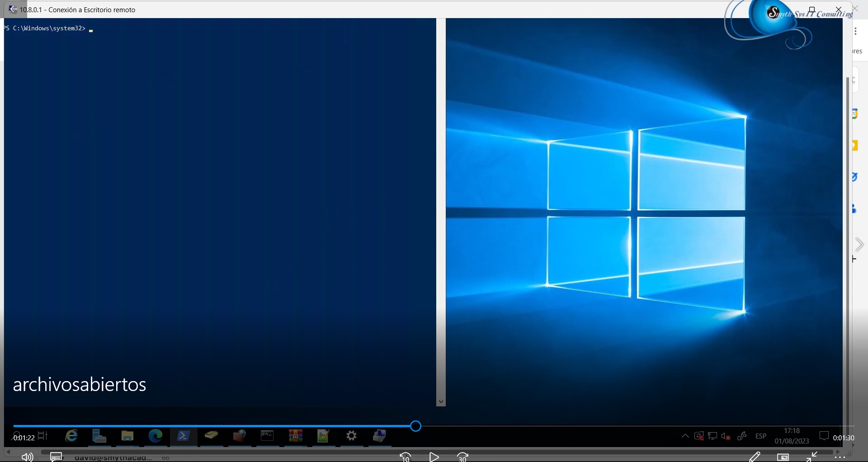The height and width of the screenshot is (462, 868).
Task: Click the player volume speaker icon
Action: coord(27,457)
